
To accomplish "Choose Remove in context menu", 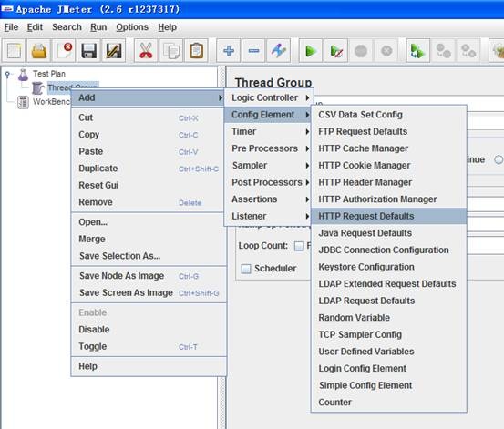I will click(148, 202).
